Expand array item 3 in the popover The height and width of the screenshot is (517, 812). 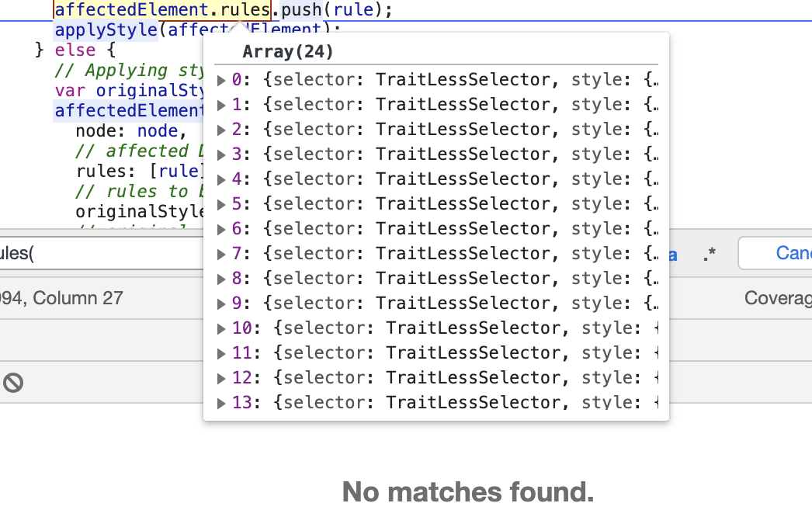(x=221, y=154)
